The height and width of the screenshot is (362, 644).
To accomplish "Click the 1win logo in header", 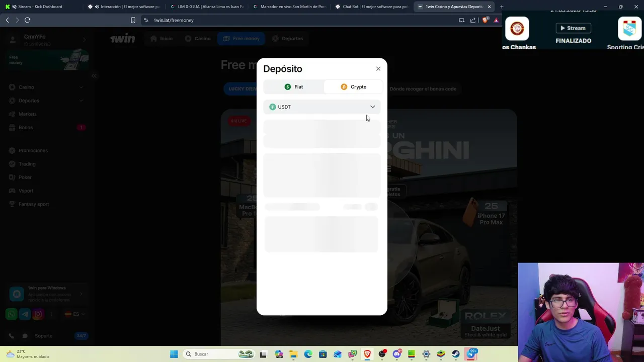I will pyautogui.click(x=123, y=39).
